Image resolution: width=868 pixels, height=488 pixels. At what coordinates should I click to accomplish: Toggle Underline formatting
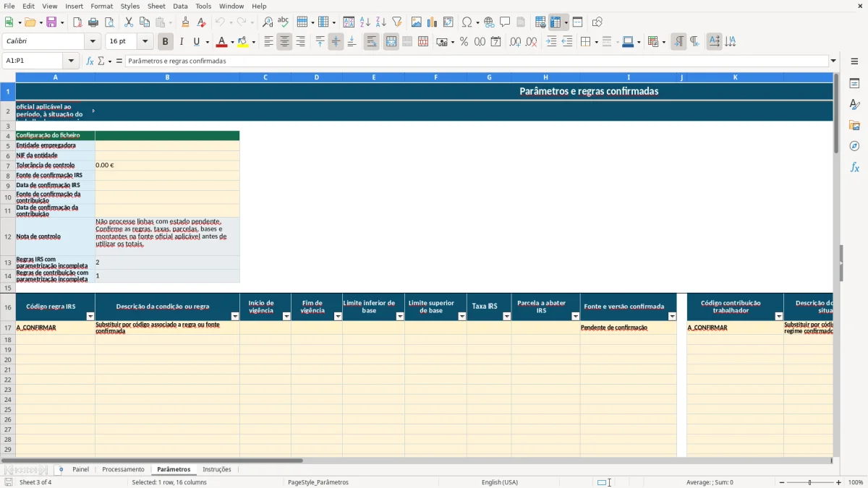pos(196,42)
